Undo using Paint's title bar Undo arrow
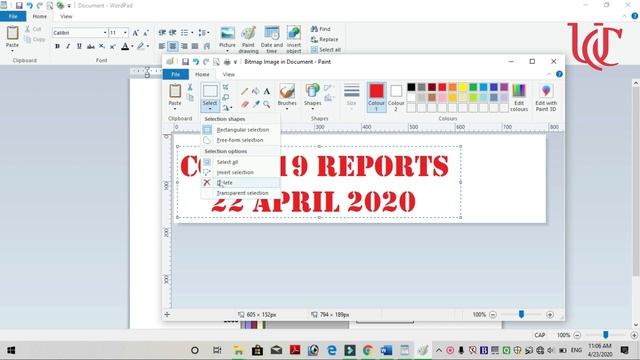This screenshot has width=640, height=360. (x=196, y=62)
